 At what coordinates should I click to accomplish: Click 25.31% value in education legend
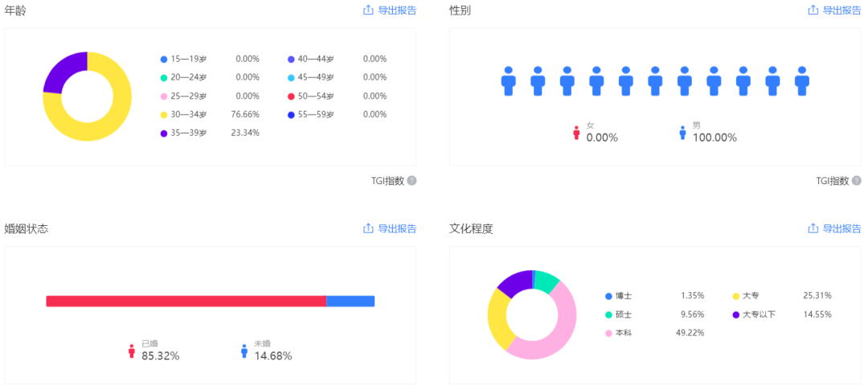[817, 297]
